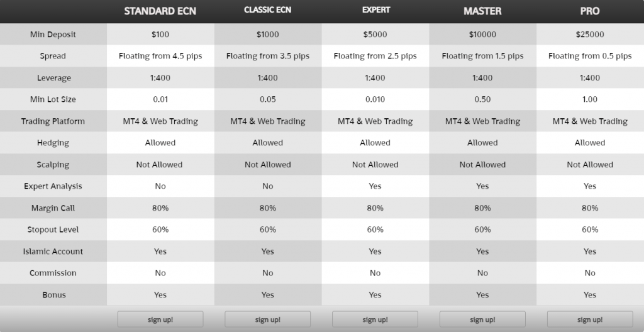Click the Min Deposit row label
The image size is (644, 332).
(x=53, y=35)
